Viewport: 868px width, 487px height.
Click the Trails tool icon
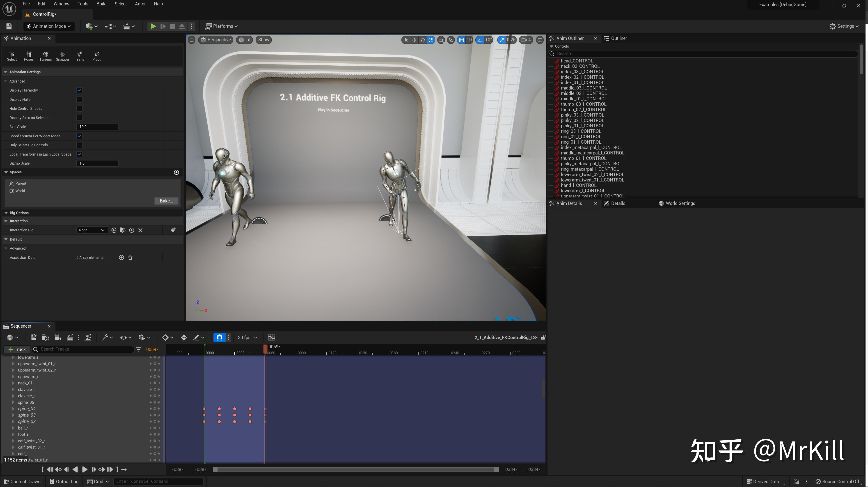pyautogui.click(x=79, y=56)
